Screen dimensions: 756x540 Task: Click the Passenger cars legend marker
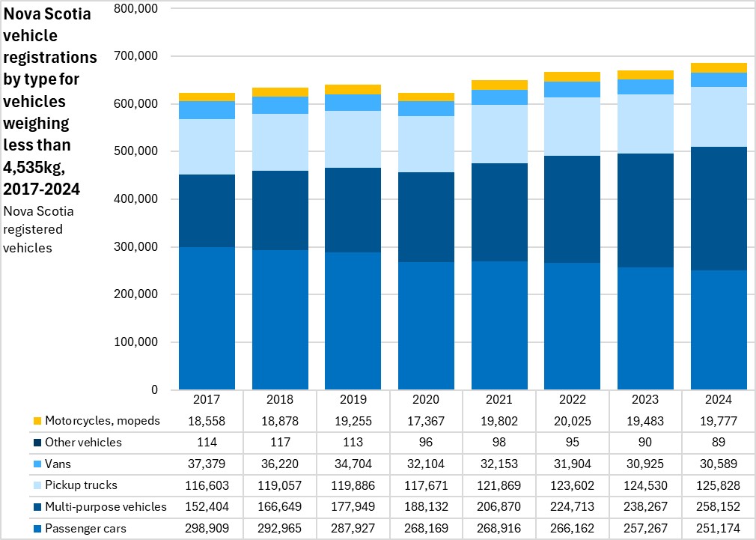click(x=36, y=529)
